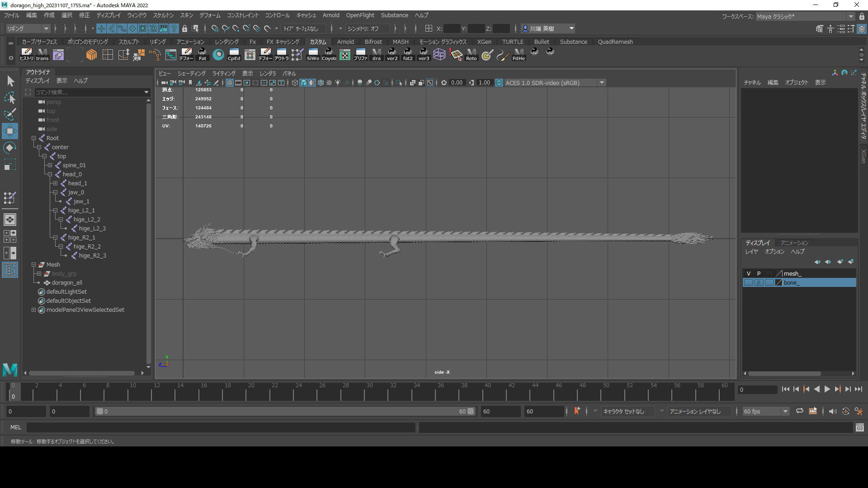
Task: Click layer editor horizontal scrollbar
Action: 784,374
